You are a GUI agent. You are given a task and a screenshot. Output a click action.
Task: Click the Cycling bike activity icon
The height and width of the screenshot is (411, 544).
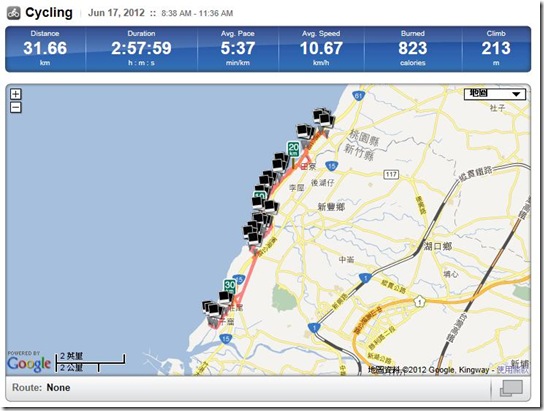tap(14, 13)
